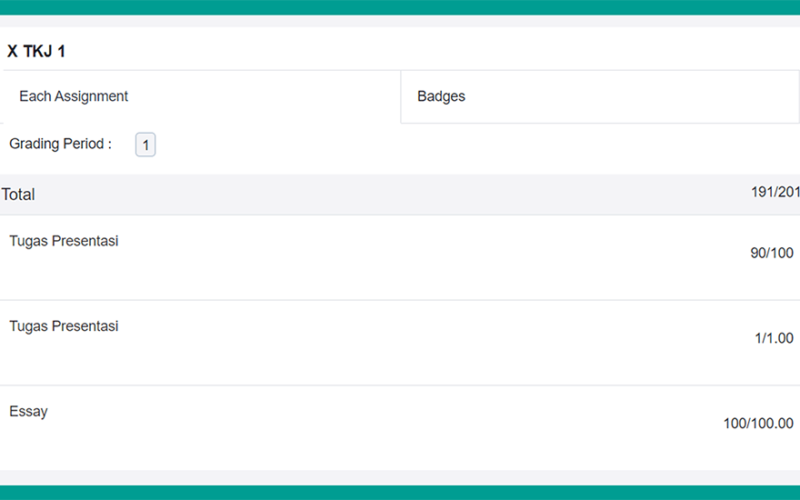Open the Badges tab
800x500 pixels.
(x=600, y=96)
